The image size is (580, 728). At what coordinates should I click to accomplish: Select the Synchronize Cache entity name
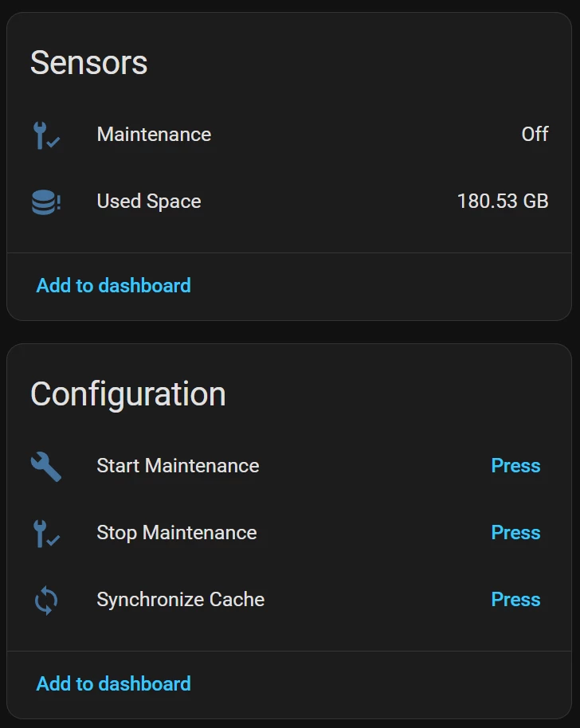[x=181, y=600]
